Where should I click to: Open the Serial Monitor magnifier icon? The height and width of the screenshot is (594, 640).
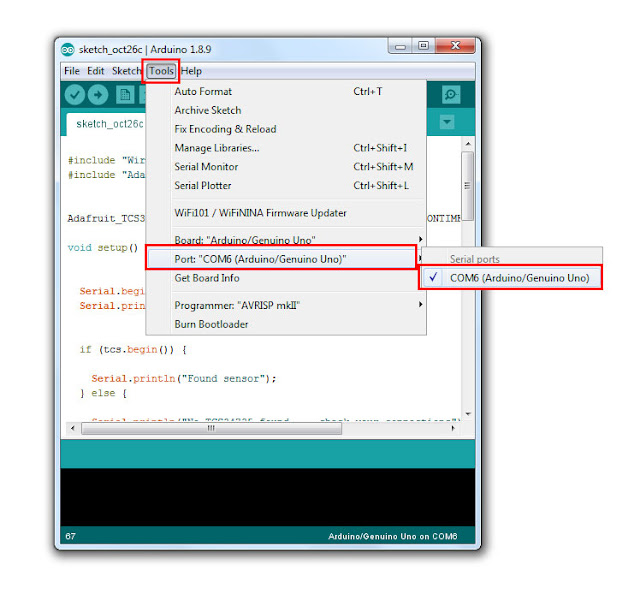coord(451,95)
